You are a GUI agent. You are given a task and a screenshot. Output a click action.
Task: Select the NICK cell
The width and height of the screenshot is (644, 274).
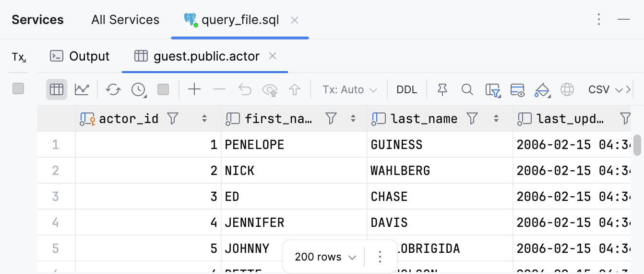[294, 170]
